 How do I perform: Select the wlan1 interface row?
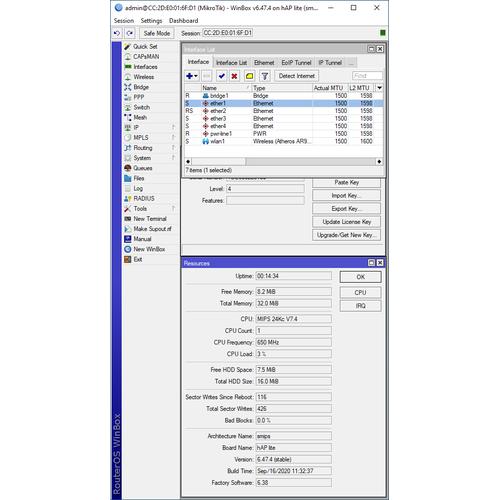click(x=284, y=141)
